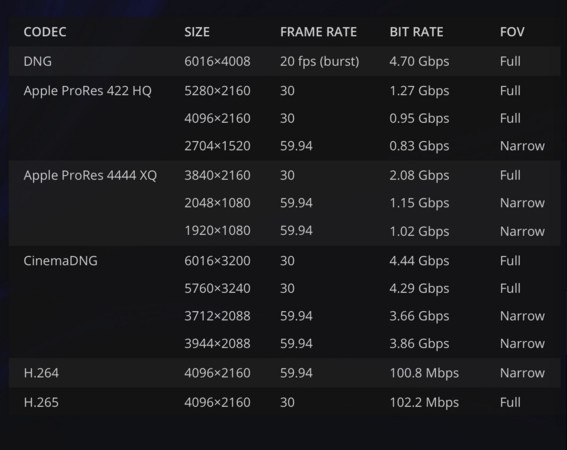Select the CinemaDNG codec label
This screenshot has width=567, height=450.
(x=60, y=260)
